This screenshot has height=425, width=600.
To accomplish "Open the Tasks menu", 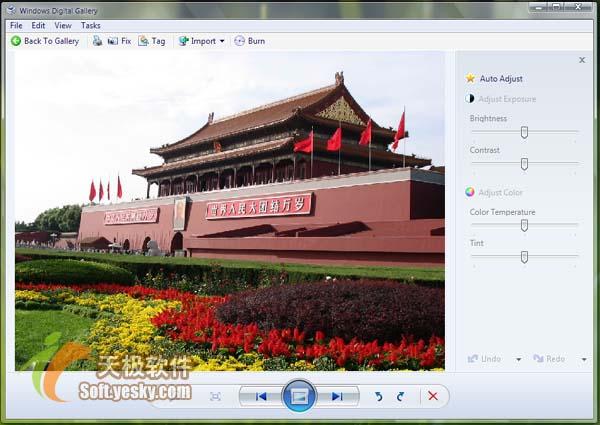I will point(91,25).
